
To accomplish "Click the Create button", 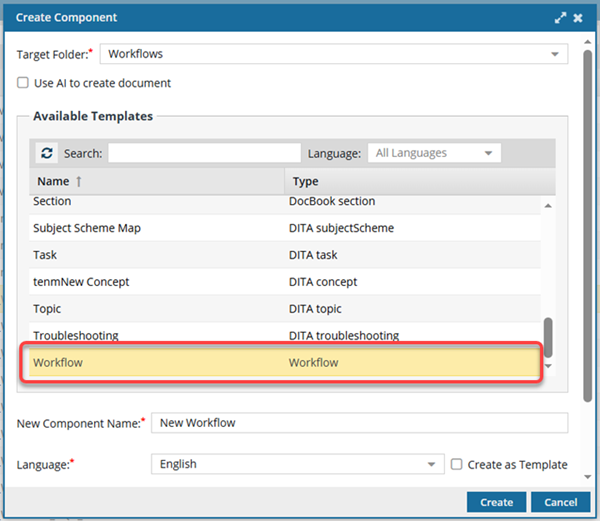I will [x=496, y=502].
